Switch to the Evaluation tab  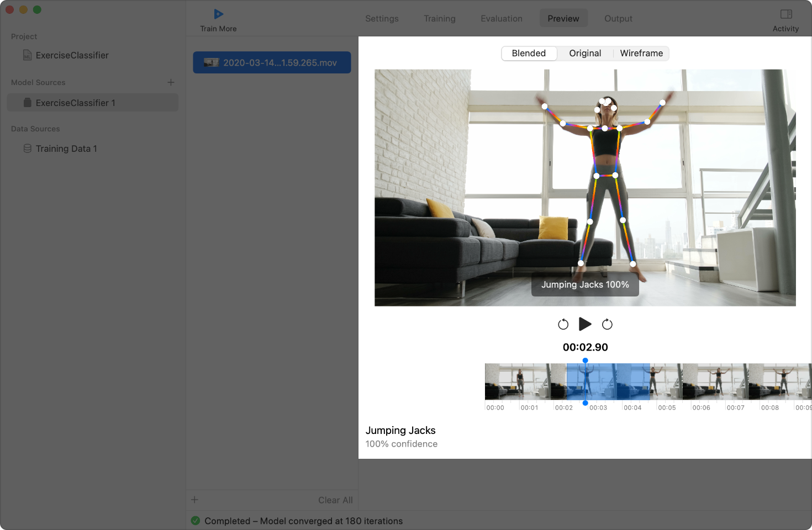pos(501,19)
